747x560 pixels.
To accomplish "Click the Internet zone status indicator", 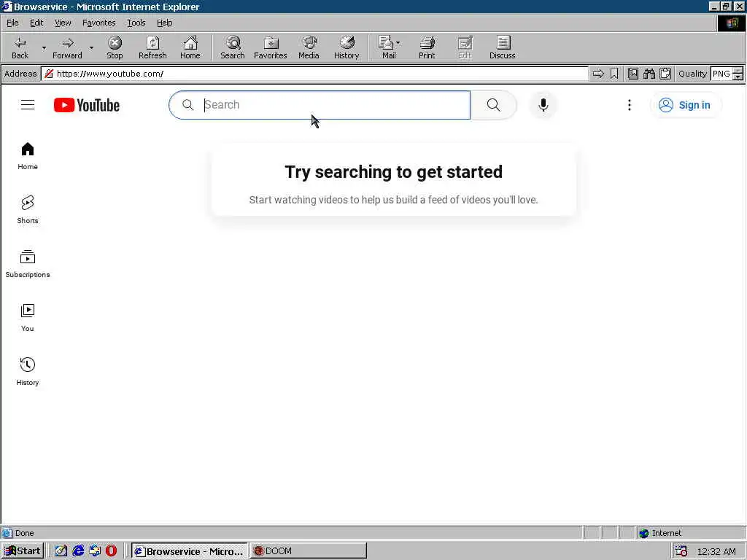I will pyautogui.click(x=659, y=533).
